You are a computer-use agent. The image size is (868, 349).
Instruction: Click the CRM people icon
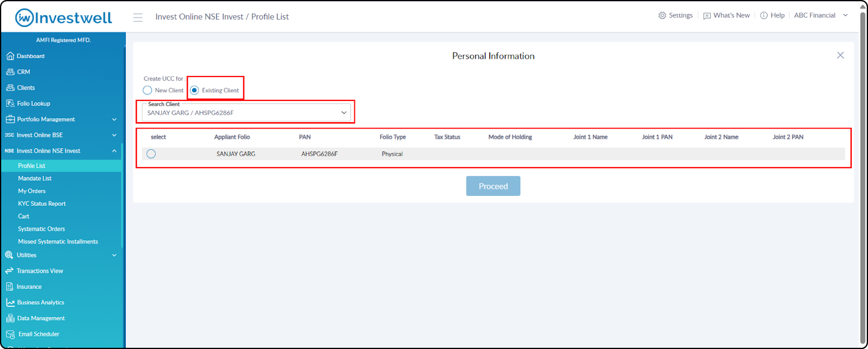(x=10, y=72)
